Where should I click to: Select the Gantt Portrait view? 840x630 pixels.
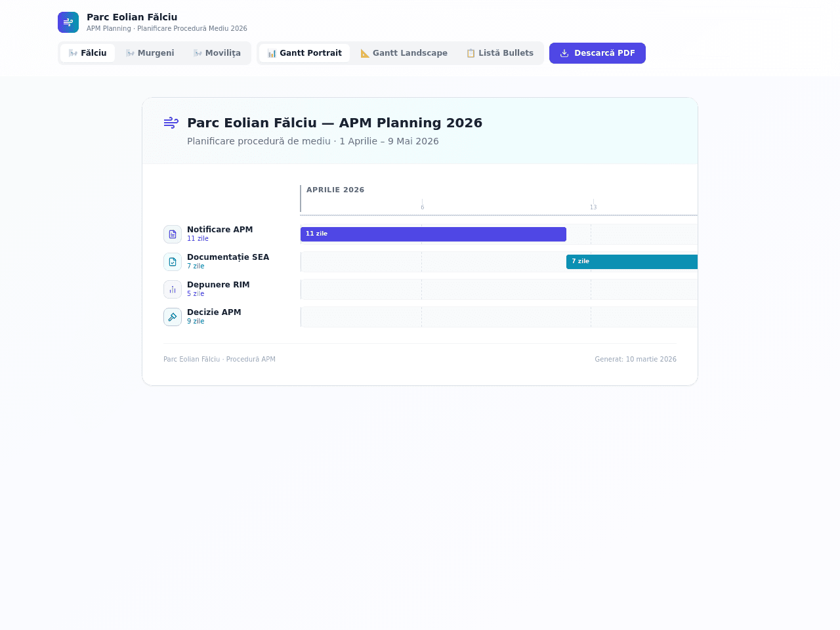click(304, 53)
